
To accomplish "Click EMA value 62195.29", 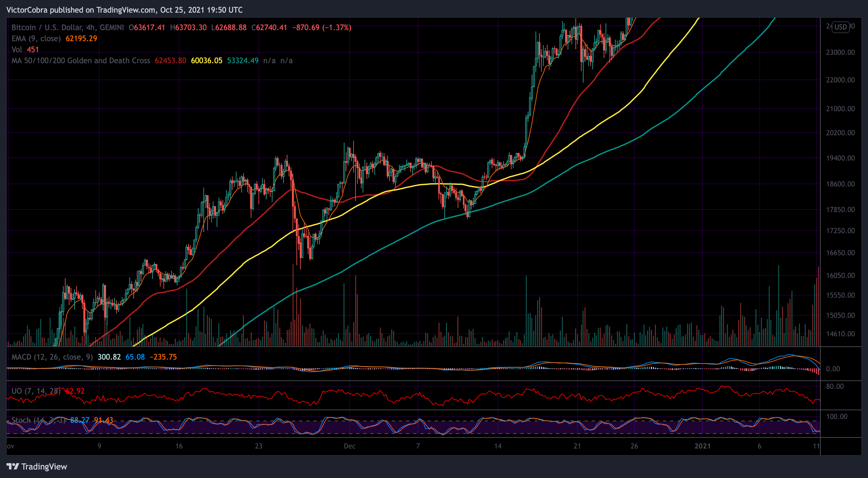I will [81, 38].
